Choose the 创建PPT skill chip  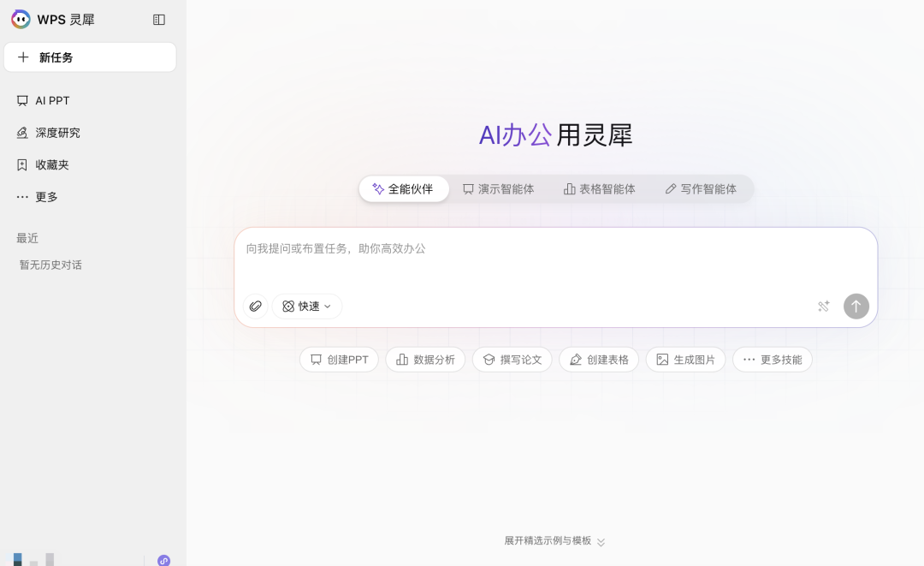340,360
